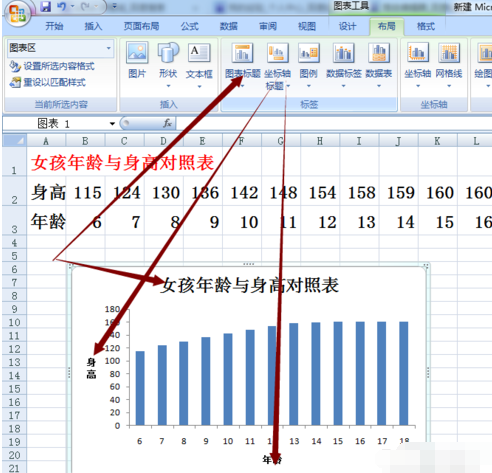
Task: Open the 绘图区 plot area menu
Action: click(483, 65)
